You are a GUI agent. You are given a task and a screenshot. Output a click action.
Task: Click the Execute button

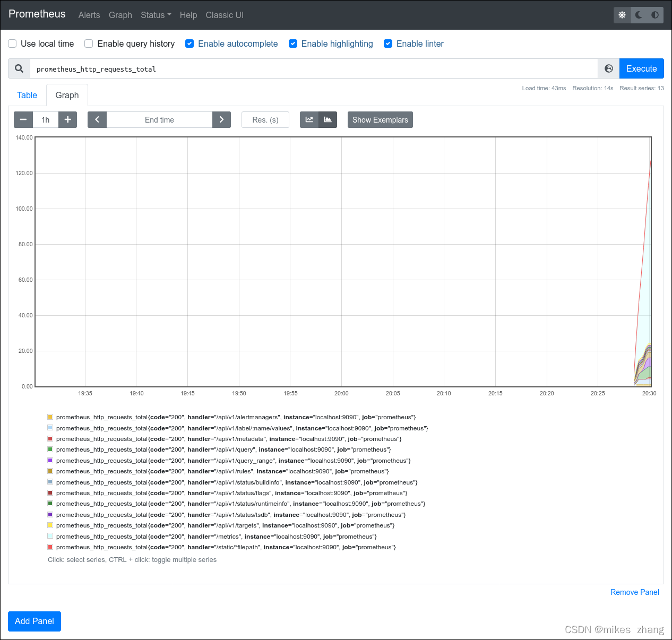click(x=641, y=68)
